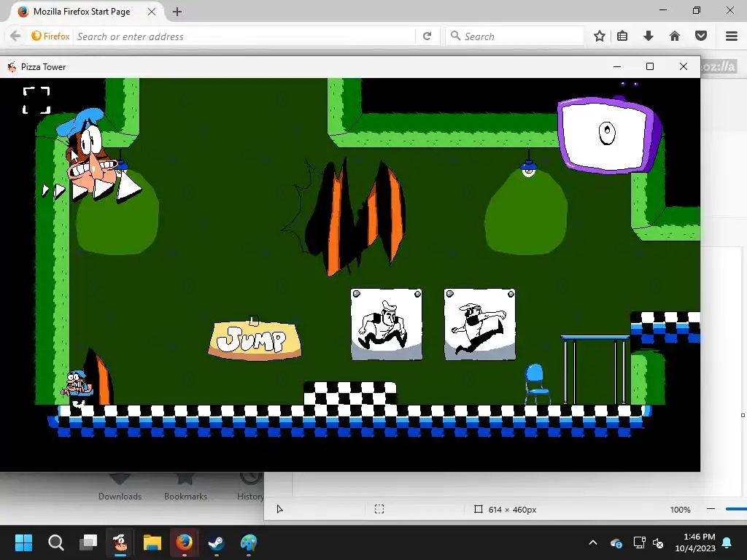Open the notifications bell icon
Image resolution: width=747 pixels, height=560 pixels.
pyautogui.click(x=727, y=542)
